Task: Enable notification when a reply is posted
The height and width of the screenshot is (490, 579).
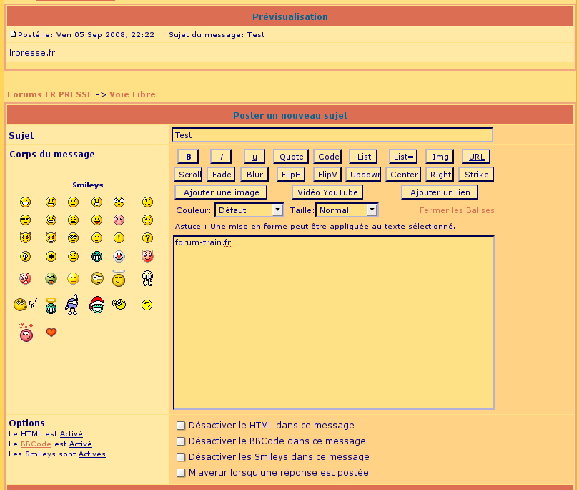Action: pos(181,473)
